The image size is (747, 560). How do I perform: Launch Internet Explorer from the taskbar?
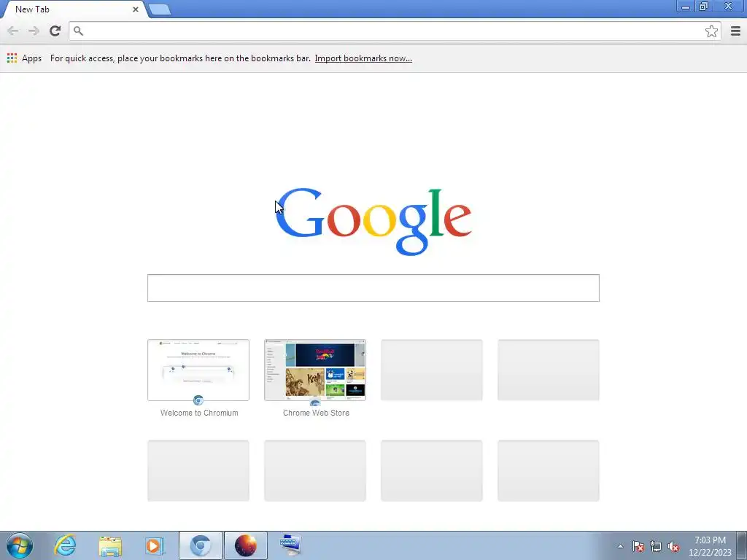[x=65, y=545]
